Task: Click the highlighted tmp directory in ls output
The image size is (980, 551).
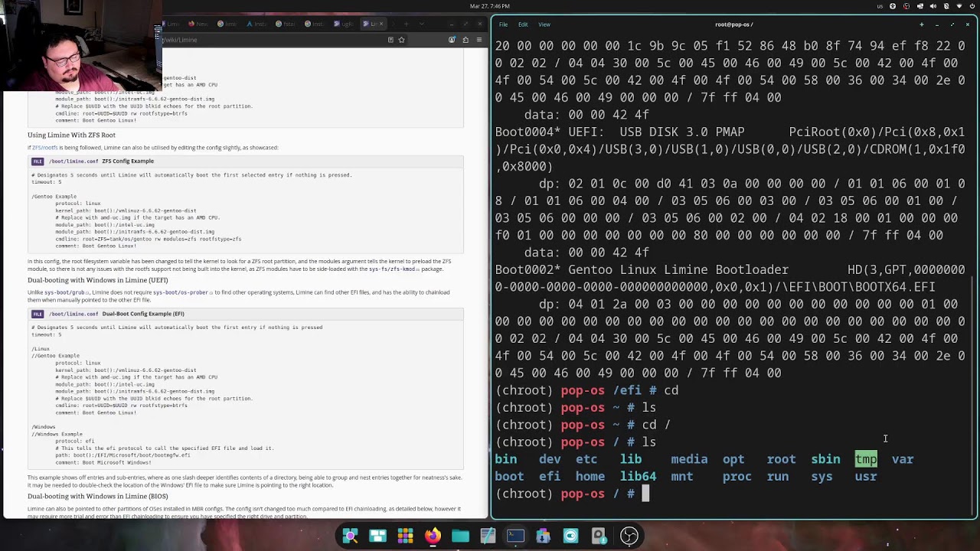Action: [866, 459]
